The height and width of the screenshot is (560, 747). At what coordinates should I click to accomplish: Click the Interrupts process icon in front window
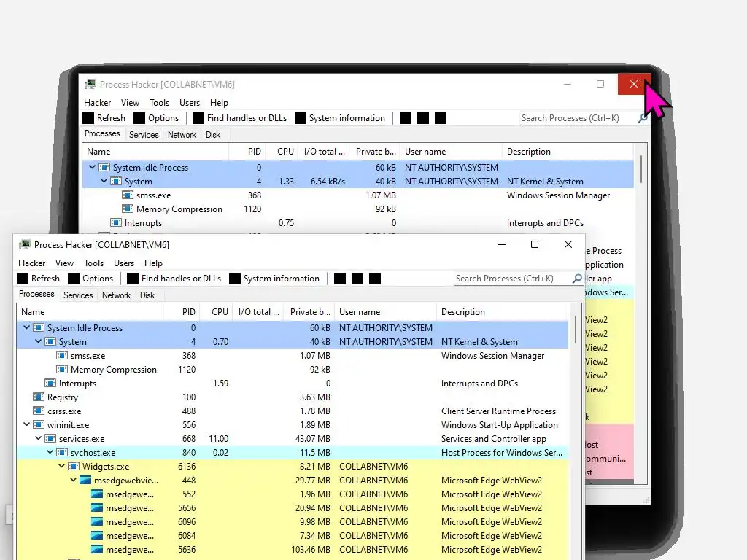click(x=50, y=384)
